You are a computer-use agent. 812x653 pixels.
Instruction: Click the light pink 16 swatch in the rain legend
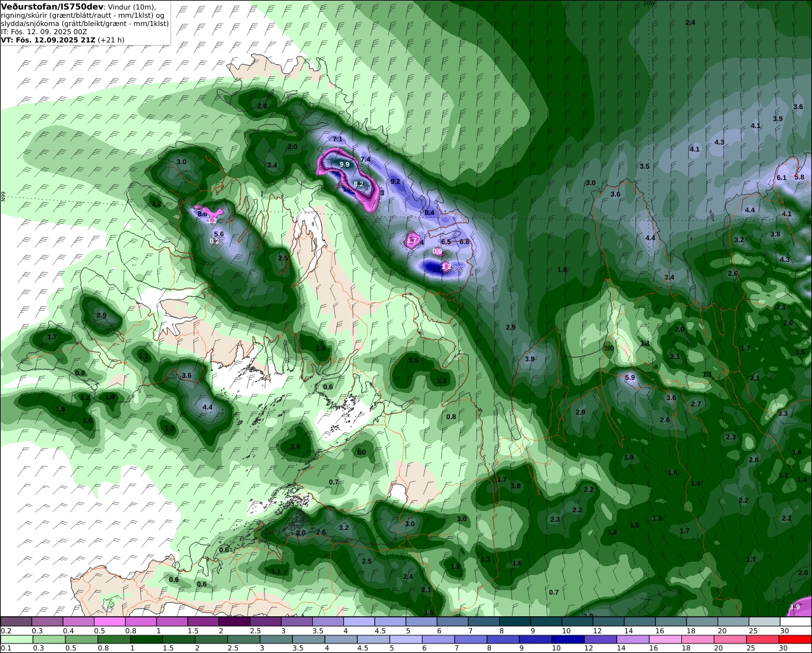tap(664, 639)
